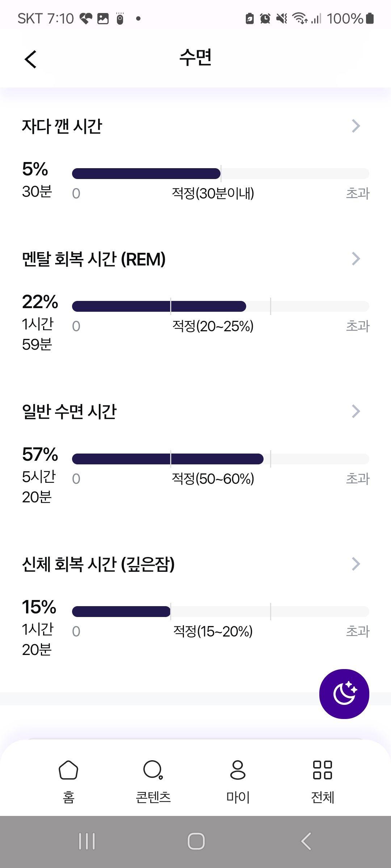This screenshot has width=391, height=868.
Task: Expand 멘탈 회복 시간 (REM) chevron
Action: tap(356, 259)
